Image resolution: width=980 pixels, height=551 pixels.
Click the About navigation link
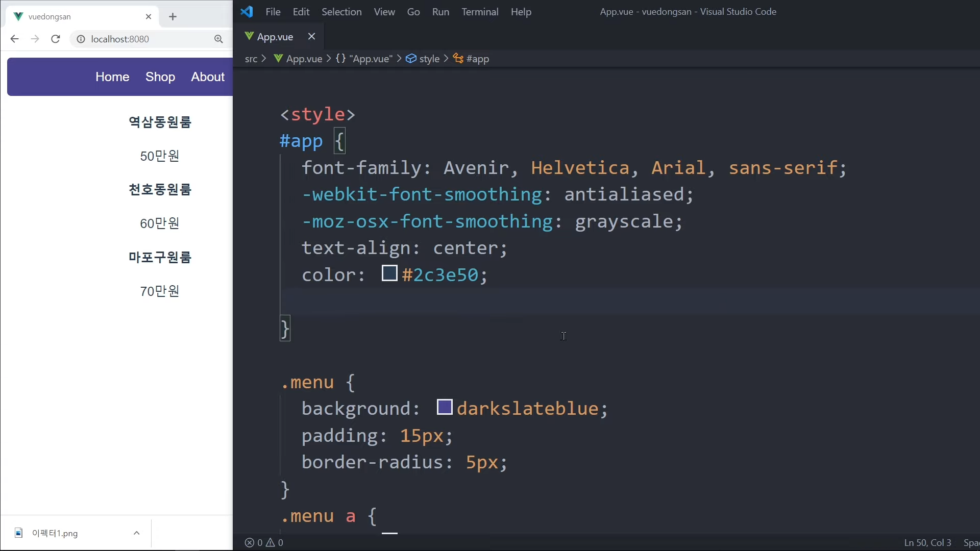pos(208,77)
